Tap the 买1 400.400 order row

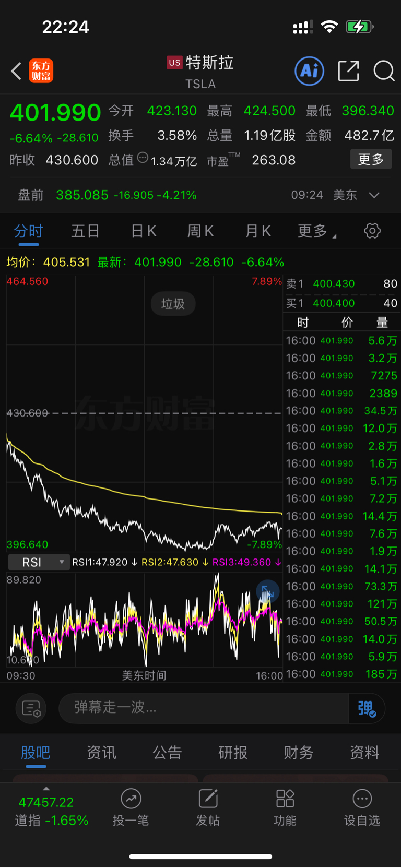(x=342, y=303)
